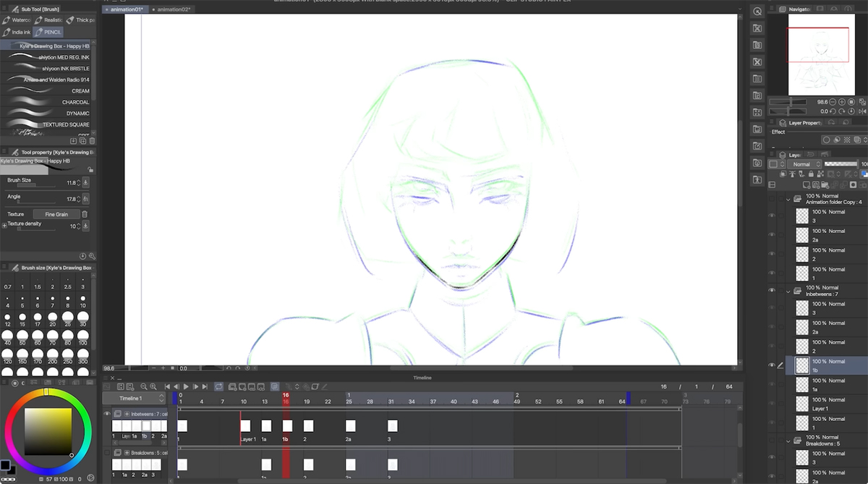The height and width of the screenshot is (484, 868).
Task: Collapse the Breakdowns : 5 folder in Layers
Action: (x=788, y=440)
